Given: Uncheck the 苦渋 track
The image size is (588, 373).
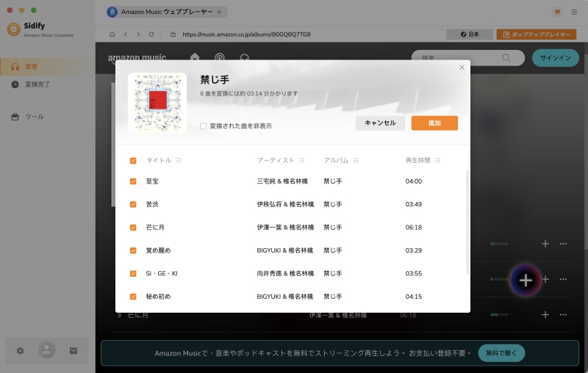Looking at the screenshot, I should click(133, 204).
